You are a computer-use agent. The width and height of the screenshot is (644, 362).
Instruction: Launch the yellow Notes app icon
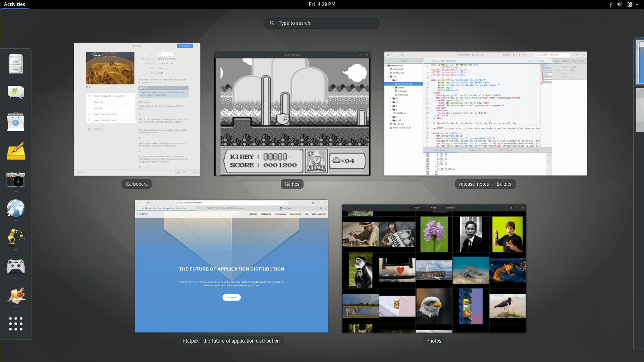coord(16,150)
